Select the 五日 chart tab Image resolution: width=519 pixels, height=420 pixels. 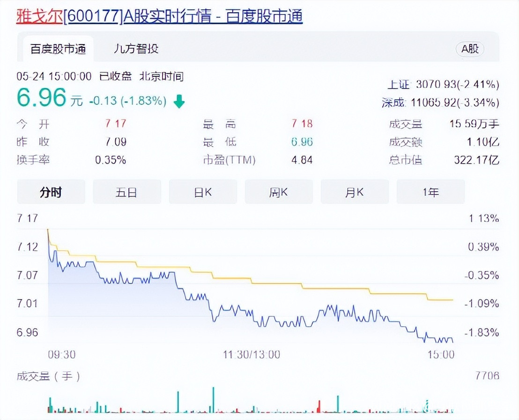click(127, 192)
